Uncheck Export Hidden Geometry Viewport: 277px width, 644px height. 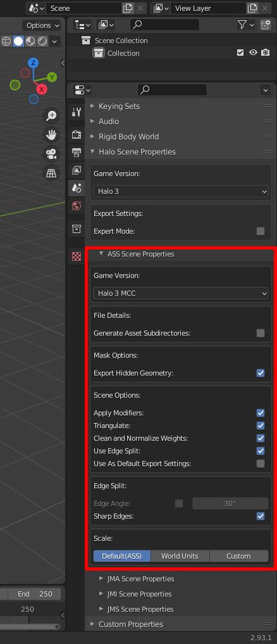(x=261, y=374)
